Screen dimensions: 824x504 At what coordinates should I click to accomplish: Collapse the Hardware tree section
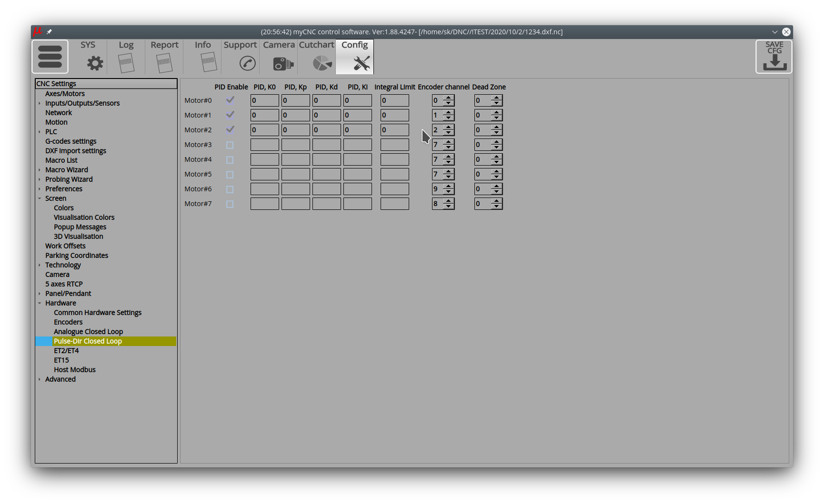[40, 303]
